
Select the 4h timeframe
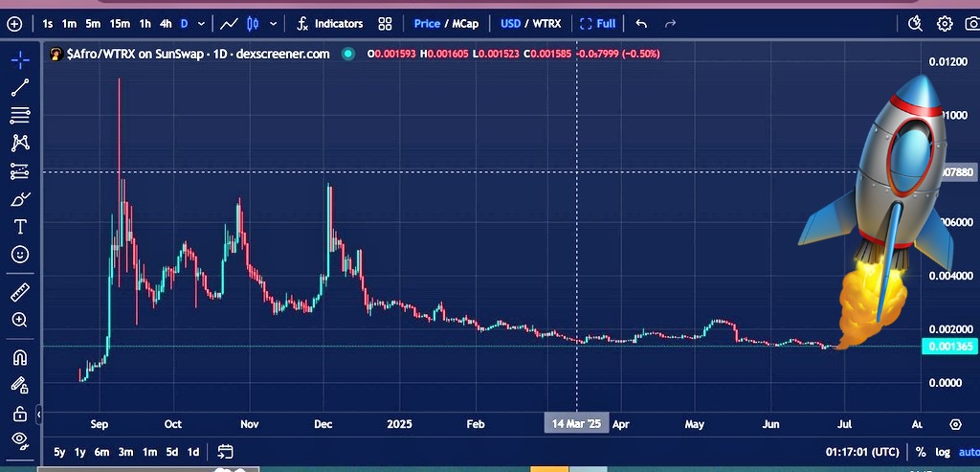166,24
